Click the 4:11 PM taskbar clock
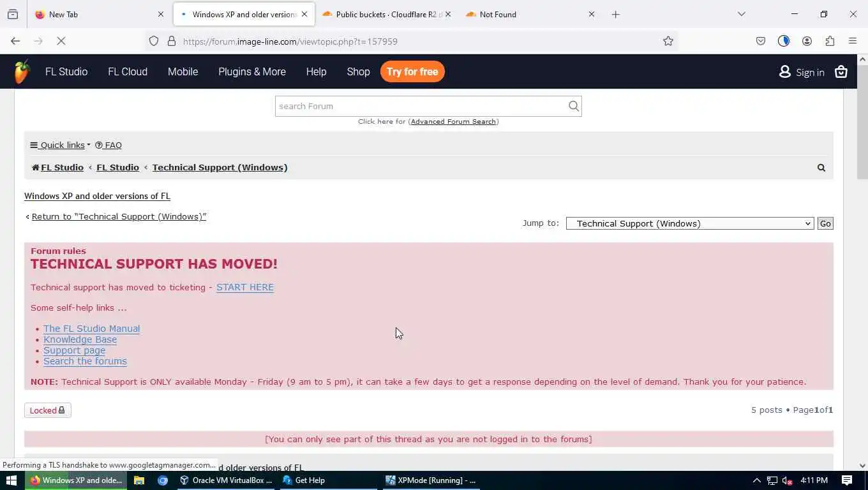 point(814,480)
